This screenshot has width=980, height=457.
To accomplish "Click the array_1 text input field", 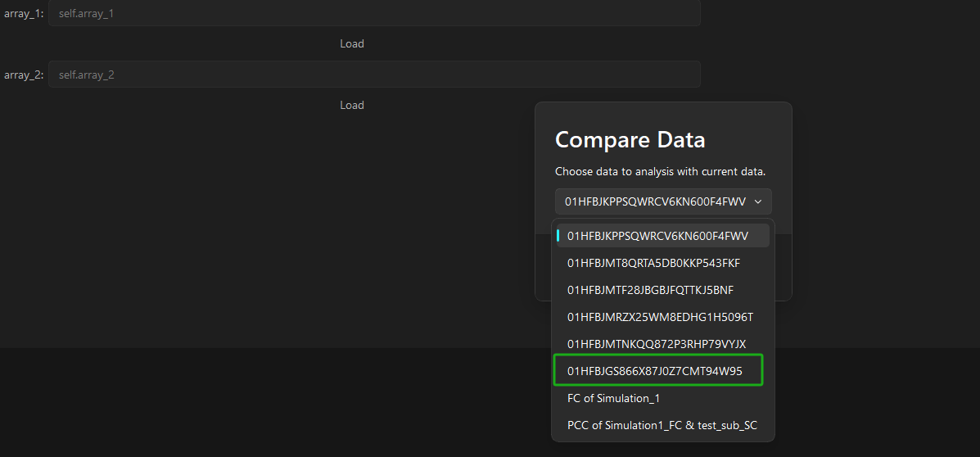I will 374,14.
